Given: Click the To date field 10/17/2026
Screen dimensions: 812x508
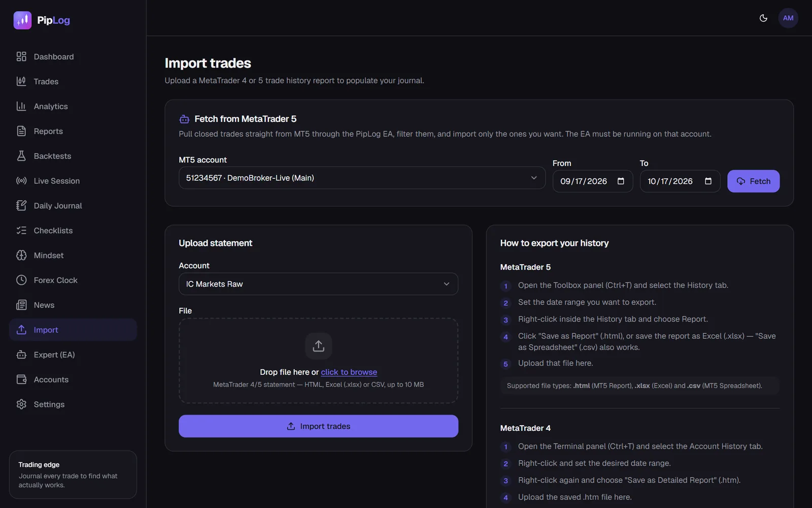Looking at the screenshot, I should point(680,181).
